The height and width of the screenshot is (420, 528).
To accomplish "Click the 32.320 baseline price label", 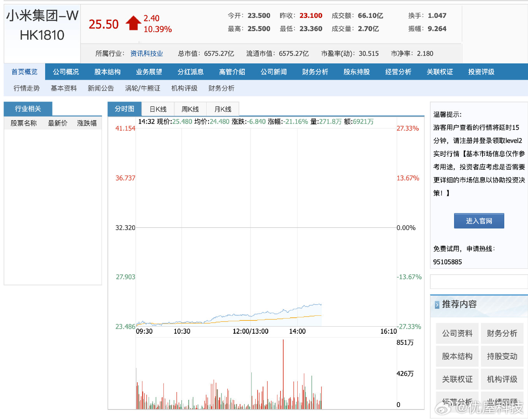I will click(125, 228).
